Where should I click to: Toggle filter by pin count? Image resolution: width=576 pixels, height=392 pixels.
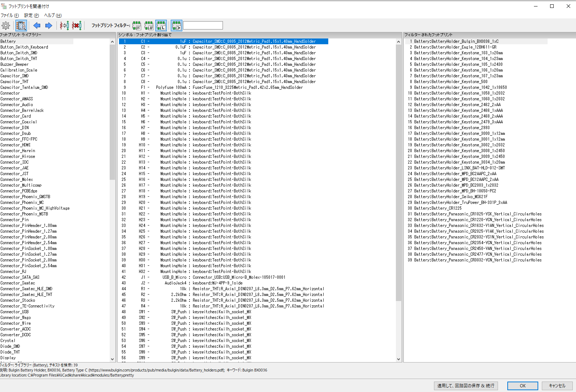click(149, 26)
